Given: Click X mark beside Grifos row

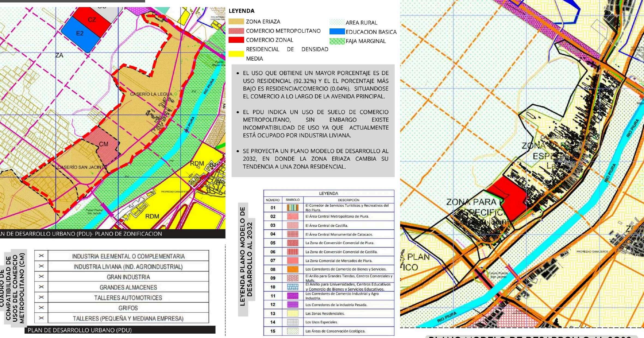Looking at the screenshot, I should tap(41, 308).
